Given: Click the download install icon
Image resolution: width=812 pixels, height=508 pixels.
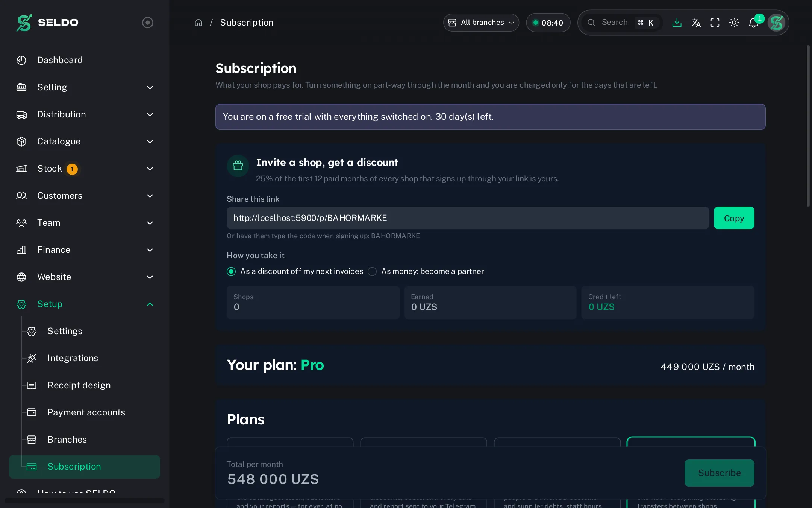Looking at the screenshot, I should pyautogui.click(x=677, y=23).
